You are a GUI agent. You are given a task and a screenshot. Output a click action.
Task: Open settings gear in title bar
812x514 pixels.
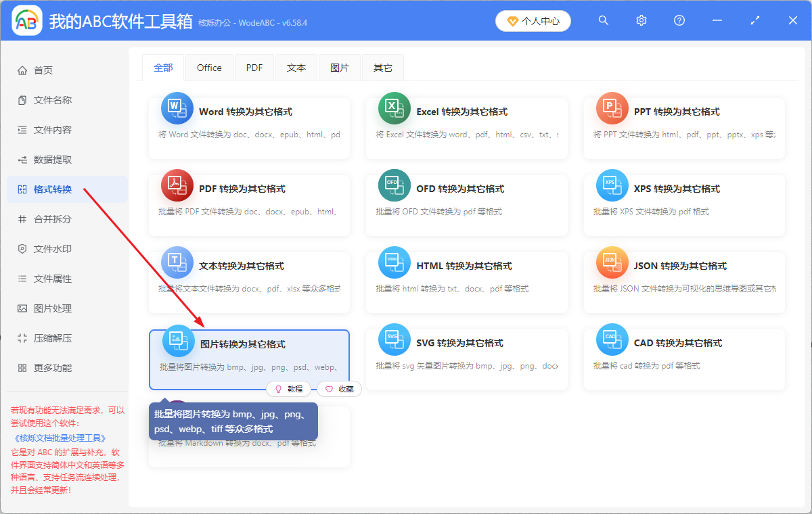coord(641,21)
